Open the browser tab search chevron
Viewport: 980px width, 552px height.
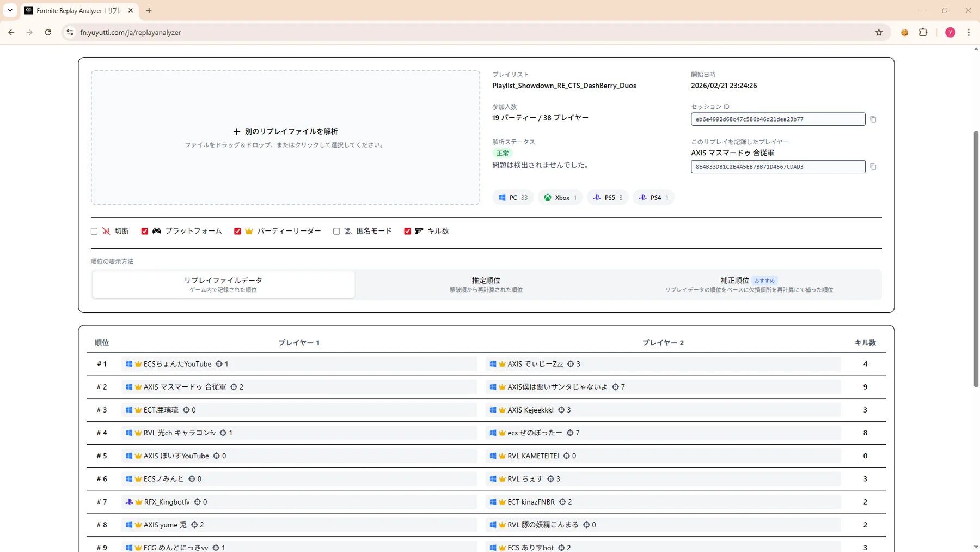[x=9, y=10]
